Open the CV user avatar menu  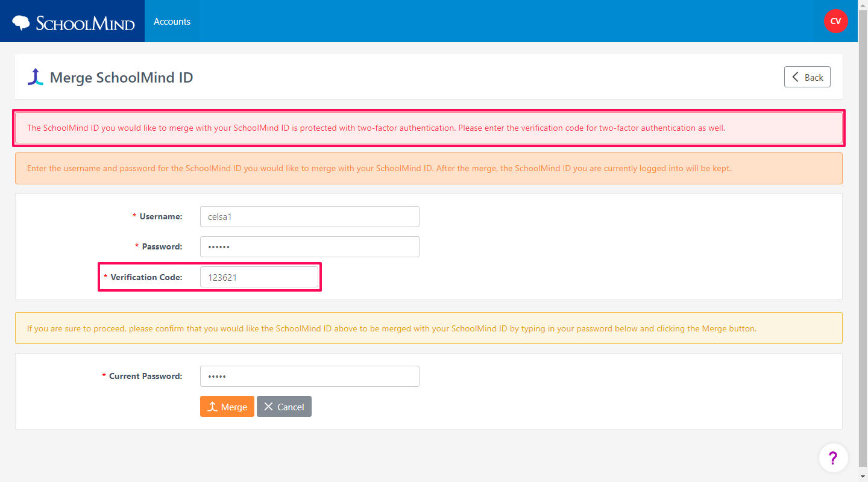pyautogui.click(x=835, y=21)
